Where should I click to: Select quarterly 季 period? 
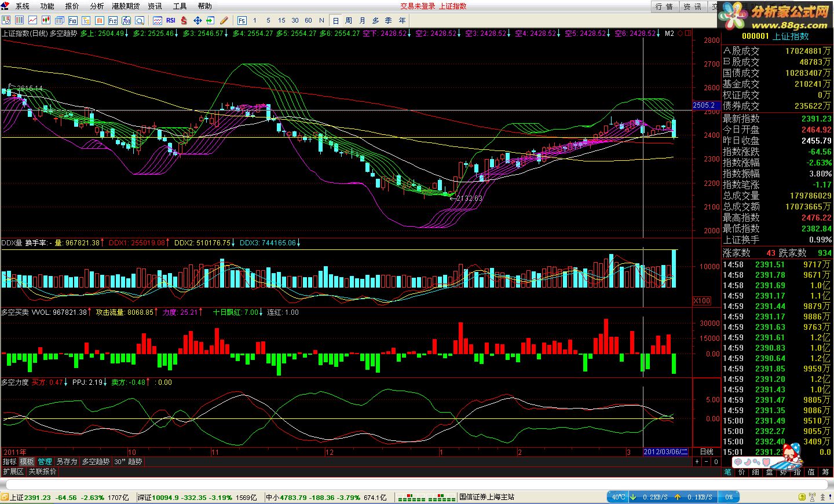(389, 20)
